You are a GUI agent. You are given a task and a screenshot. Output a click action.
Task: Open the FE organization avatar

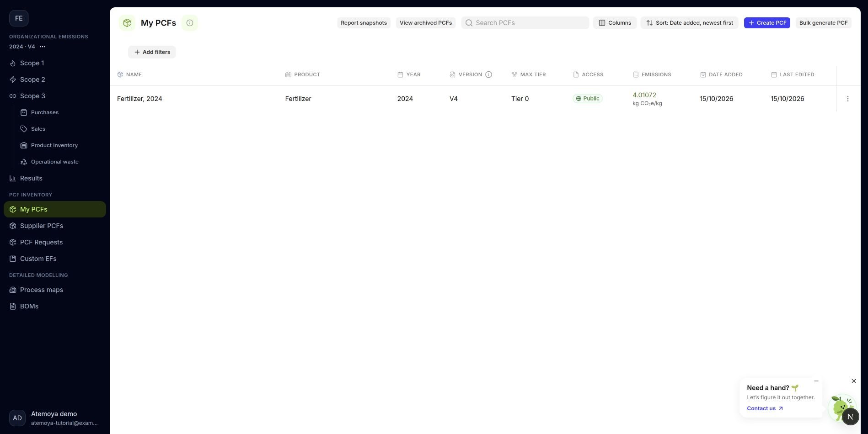[19, 18]
